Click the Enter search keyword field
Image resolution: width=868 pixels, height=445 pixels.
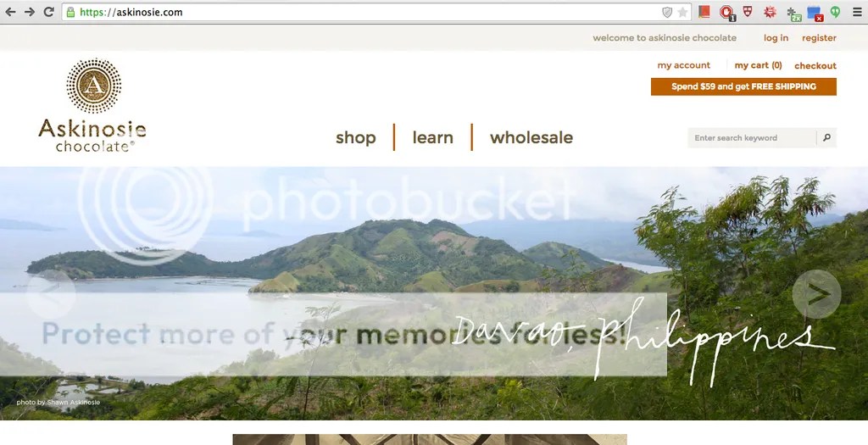click(752, 138)
